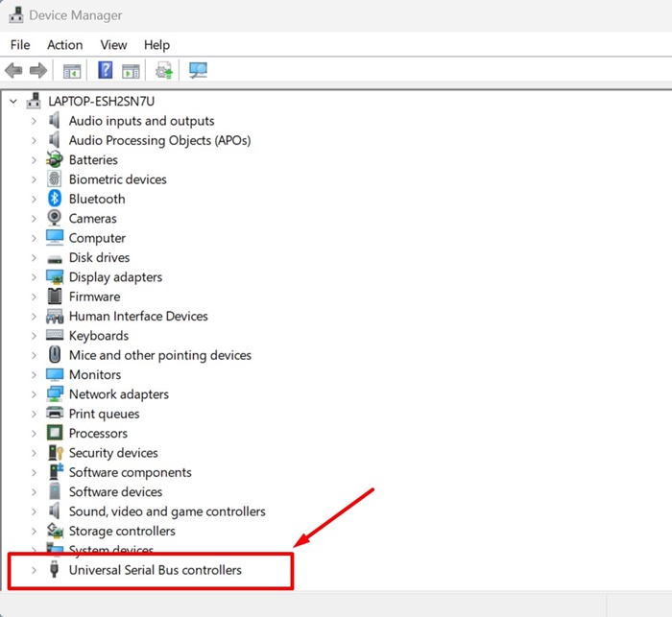The width and height of the screenshot is (672, 617).
Task: Expand the Universal Serial Bus controllers node
Action: click(35, 570)
